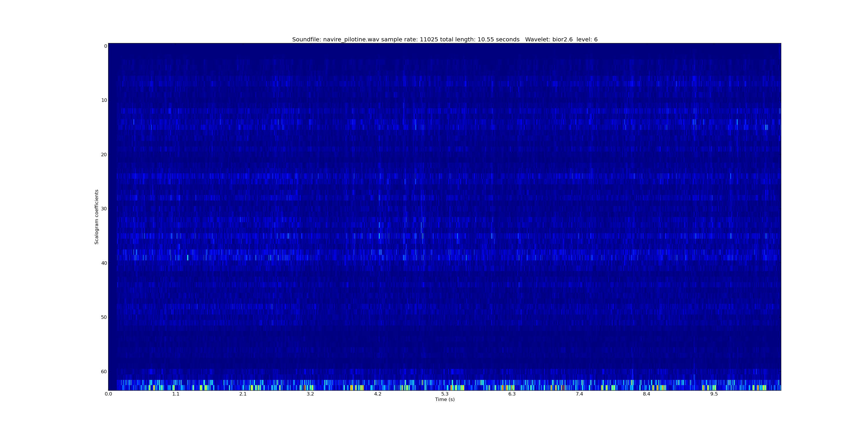Image resolution: width=868 pixels, height=434 pixels.
Task: Click the 9.5 time tick label
Action: 714,394
